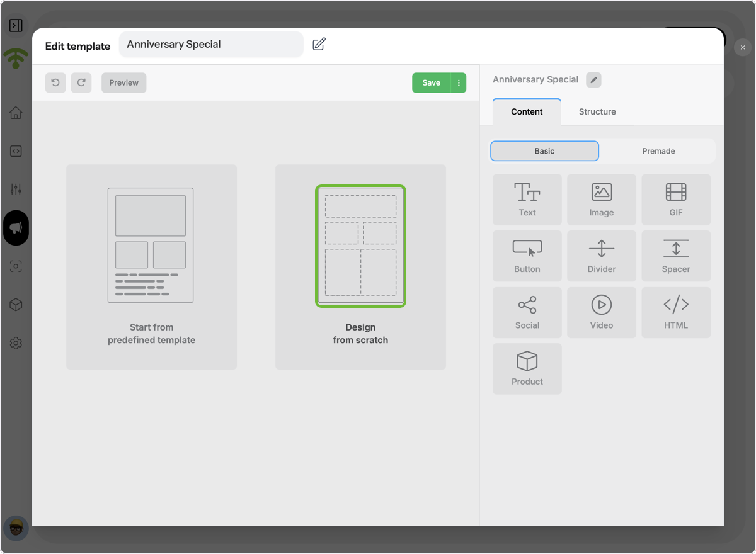Add a Text content block
Image resolution: width=756 pixels, height=554 pixels.
pos(527,200)
